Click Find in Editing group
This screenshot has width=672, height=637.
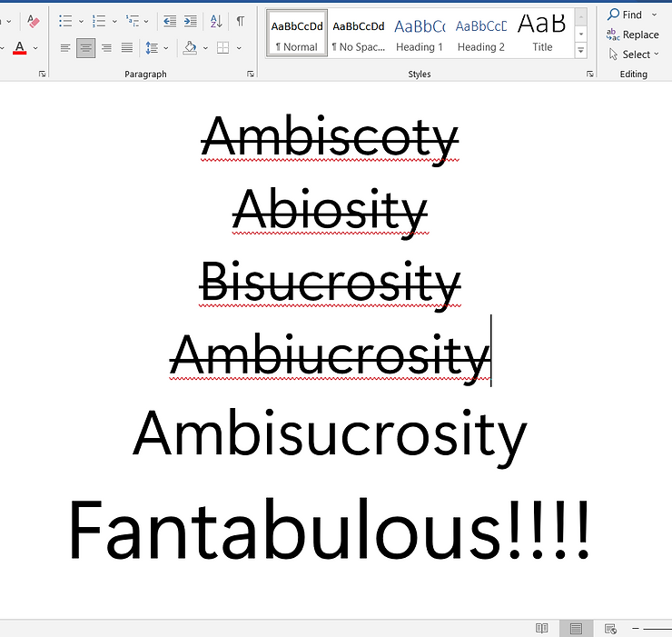coord(625,15)
